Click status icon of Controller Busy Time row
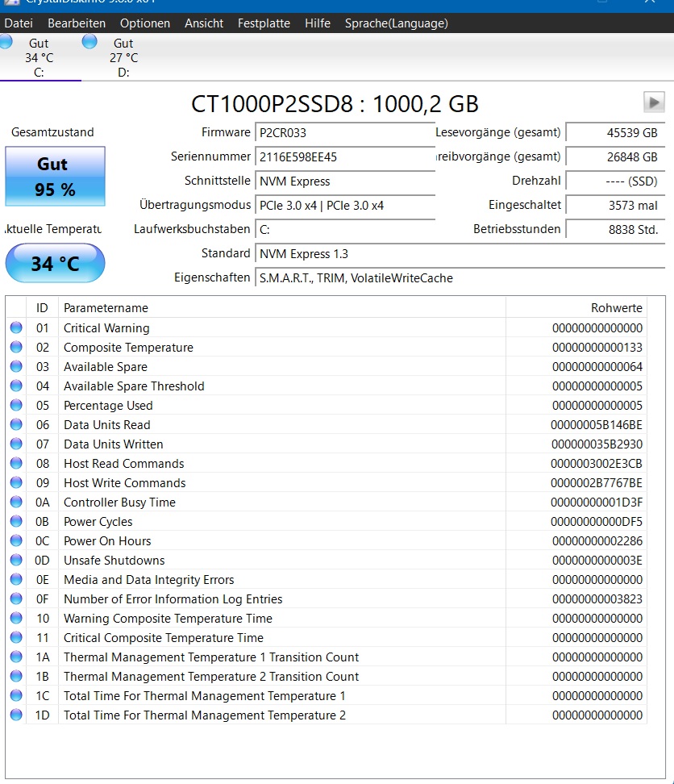Image resolution: width=674 pixels, height=784 pixels. (x=16, y=502)
